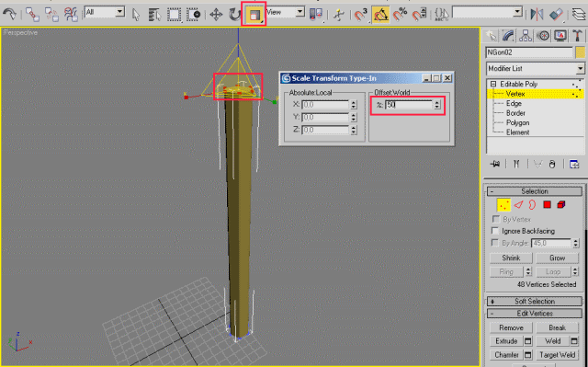Viewport: 588px width, 367px height.
Task: Toggle the Percent Snap button
Action: tap(401, 15)
